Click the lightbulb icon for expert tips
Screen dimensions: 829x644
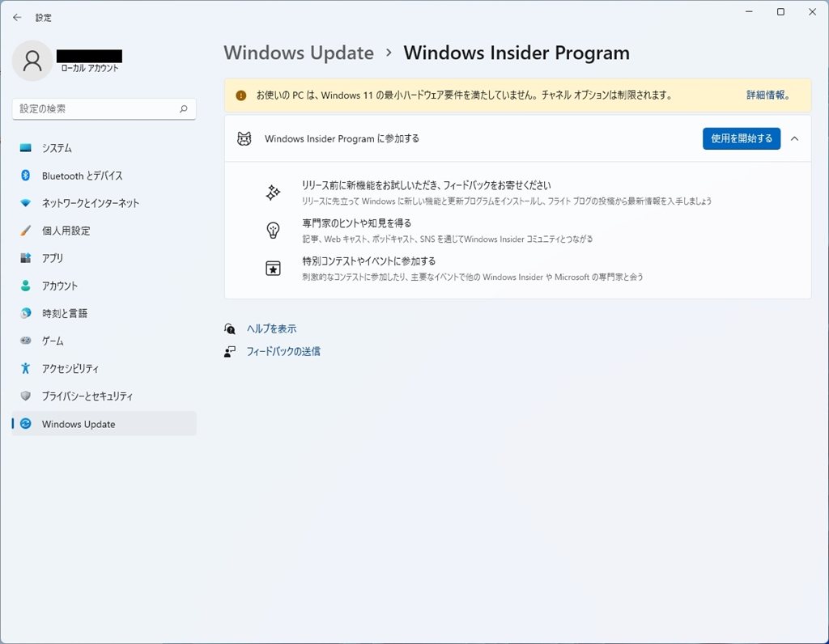click(273, 231)
